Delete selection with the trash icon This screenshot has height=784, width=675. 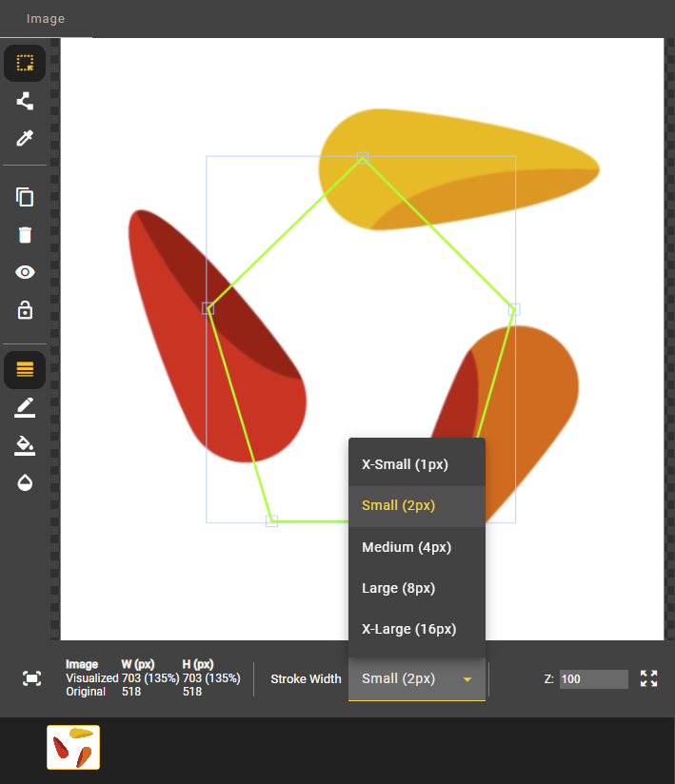25,235
